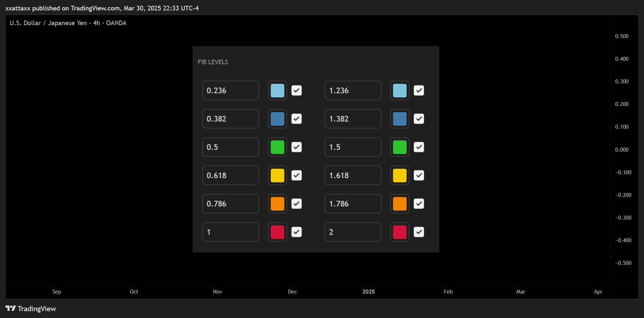Click the TradingView logo icon
Image resolution: width=644 pixels, height=318 pixels.
[11, 308]
